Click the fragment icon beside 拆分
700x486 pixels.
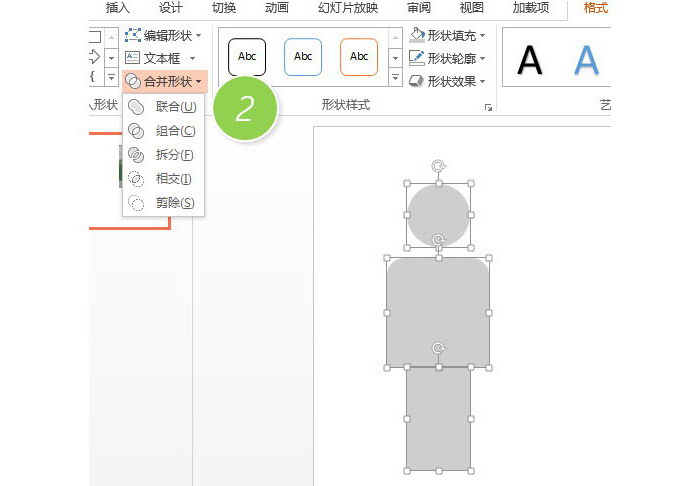(136, 155)
